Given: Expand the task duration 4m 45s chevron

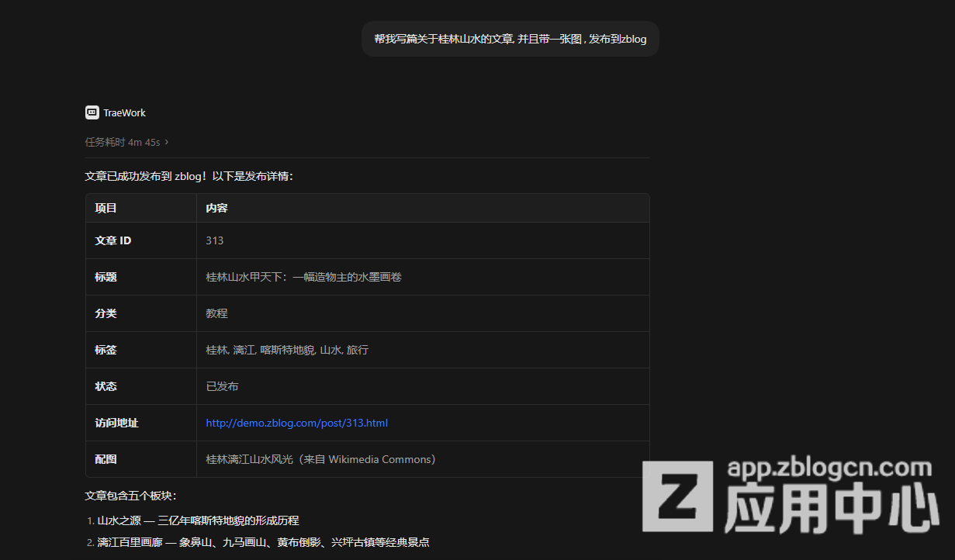Looking at the screenshot, I should click(167, 143).
